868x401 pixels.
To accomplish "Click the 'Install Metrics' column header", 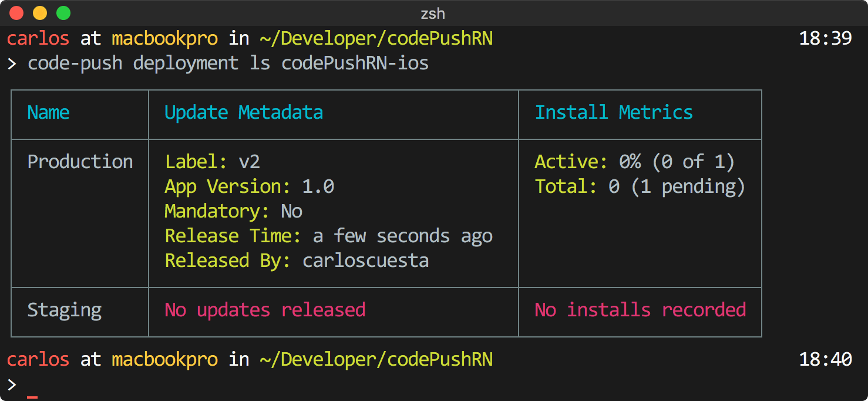I will point(614,112).
